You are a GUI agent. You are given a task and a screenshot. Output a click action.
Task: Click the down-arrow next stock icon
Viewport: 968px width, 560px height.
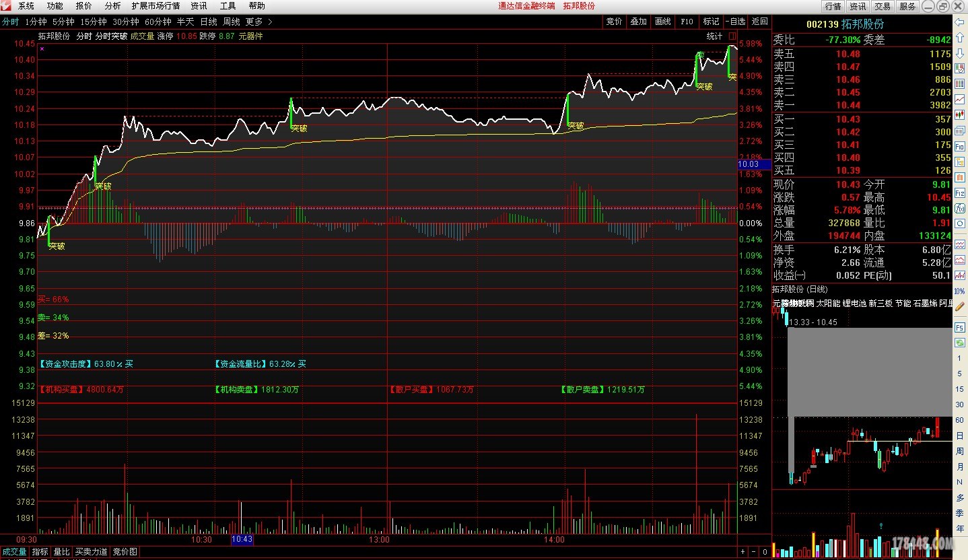(x=960, y=53)
